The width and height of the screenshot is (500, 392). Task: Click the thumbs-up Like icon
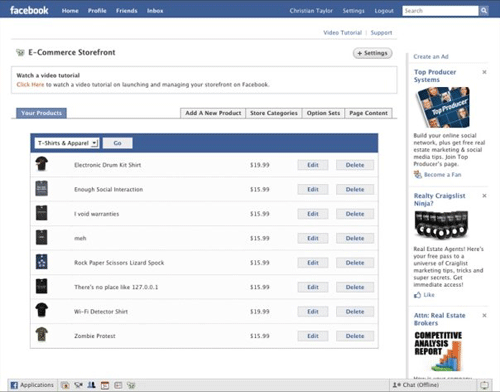click(417, 295)
